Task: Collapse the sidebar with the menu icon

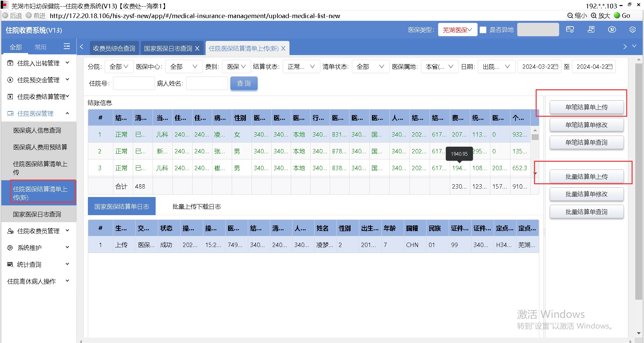Action: pos(67,47)
